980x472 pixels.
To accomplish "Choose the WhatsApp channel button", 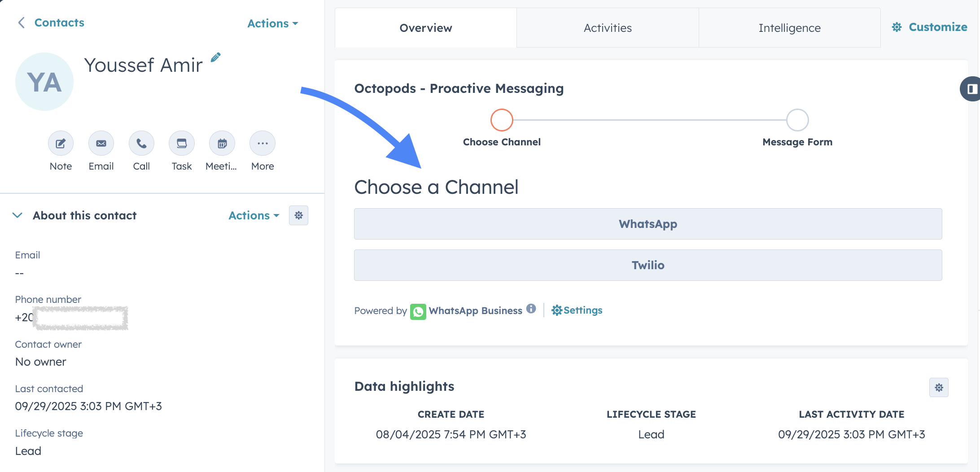I will click(x=648, y=224).
